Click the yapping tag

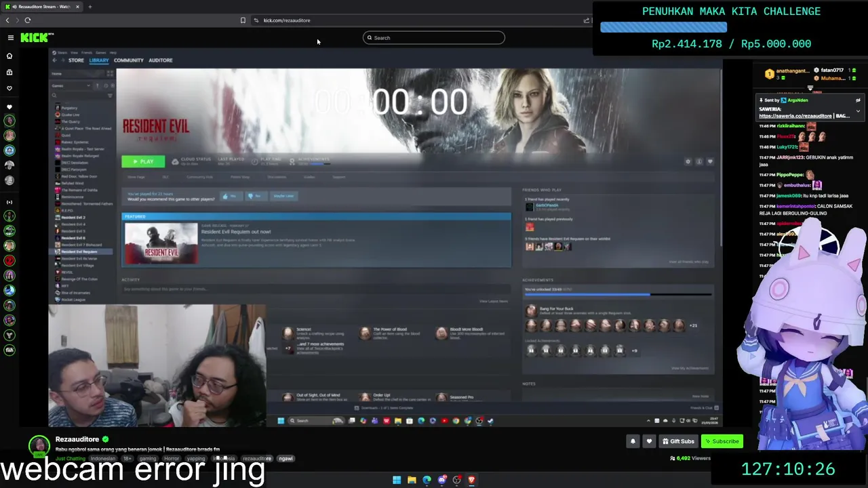point(196,458)
